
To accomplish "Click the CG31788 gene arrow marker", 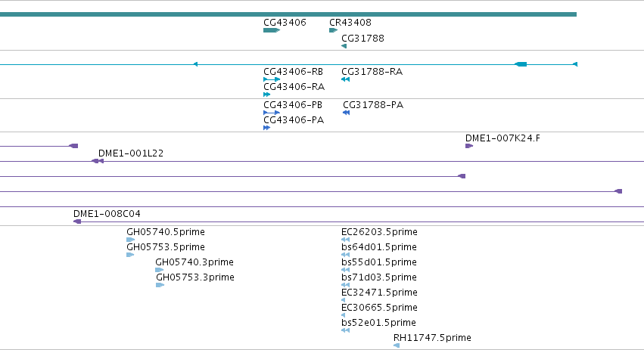I will point(344,46).
